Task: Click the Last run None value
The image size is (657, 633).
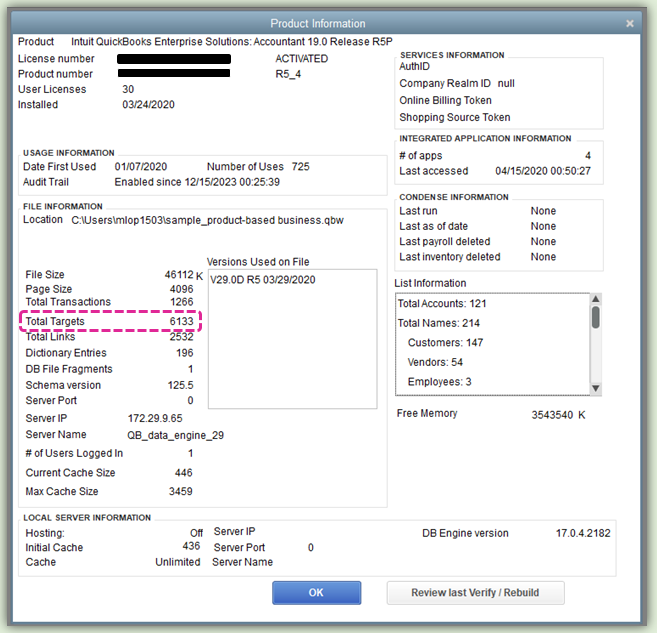Action: (543, 211)
